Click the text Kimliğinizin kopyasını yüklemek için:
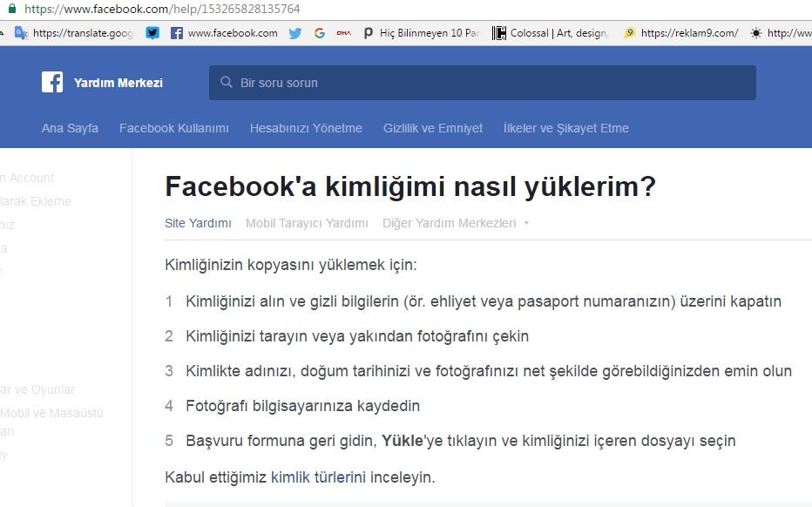This screenshot has height=507, width=812. coord(290,265)
